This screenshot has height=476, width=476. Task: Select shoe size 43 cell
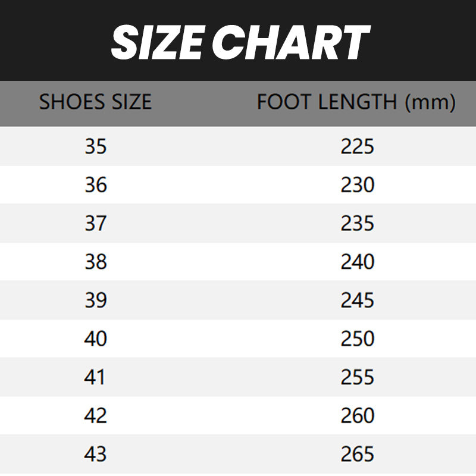pyautogui.click(x=95, y=455)
